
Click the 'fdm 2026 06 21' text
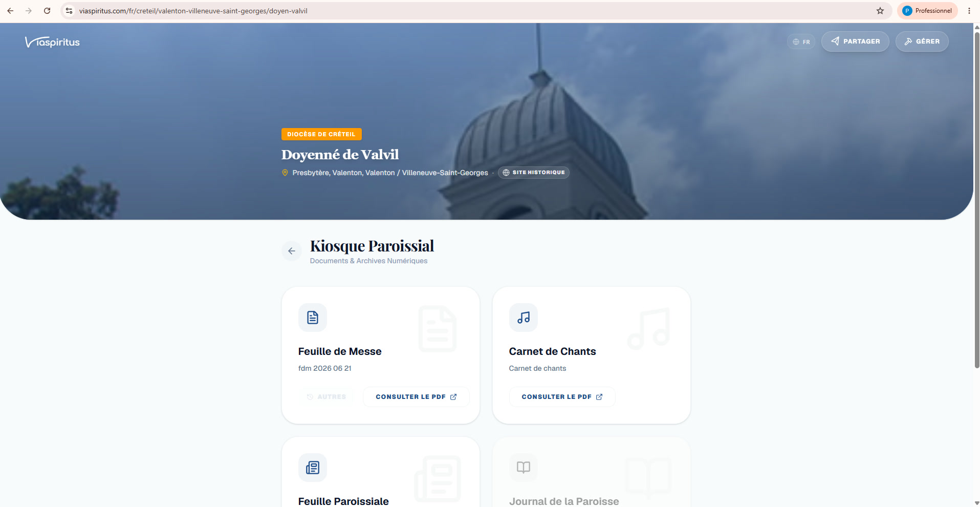tap(325, 368)
